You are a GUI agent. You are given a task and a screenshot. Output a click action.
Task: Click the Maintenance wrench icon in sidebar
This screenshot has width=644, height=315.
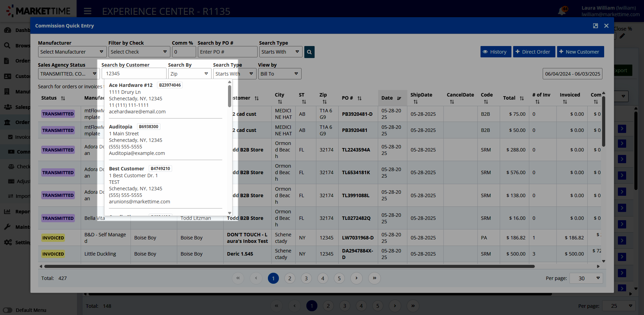(x=7, y=227)
